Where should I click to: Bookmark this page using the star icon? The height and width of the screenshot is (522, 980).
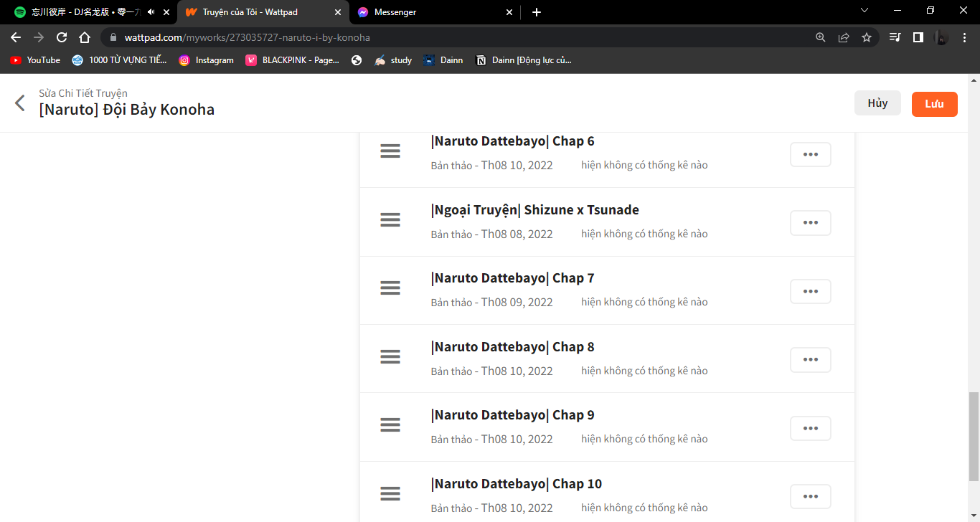click(x=867, y=37)
